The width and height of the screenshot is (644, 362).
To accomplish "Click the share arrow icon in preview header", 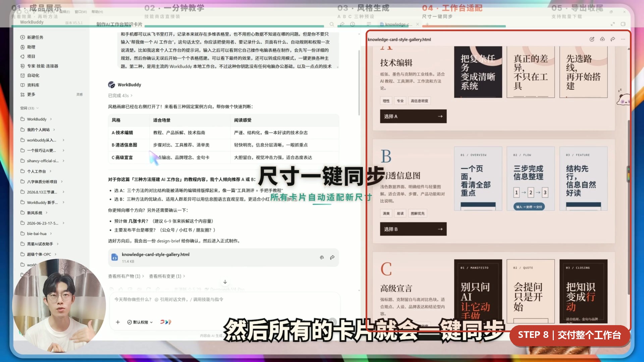I will coord(613,39).
